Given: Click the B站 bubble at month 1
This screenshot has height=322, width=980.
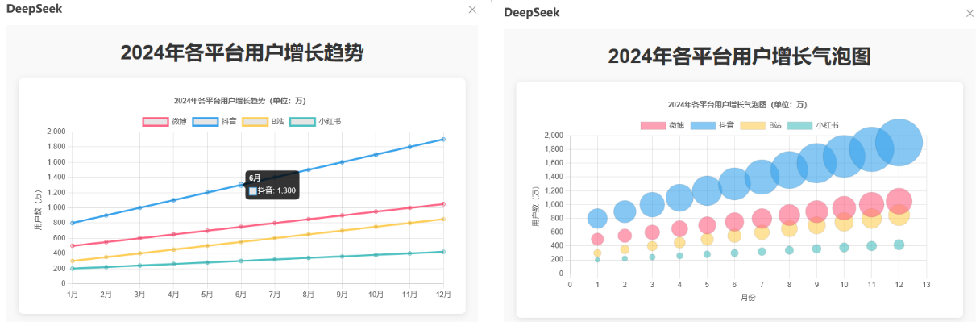Looking at the screenshot, I should tap(597, 253).
